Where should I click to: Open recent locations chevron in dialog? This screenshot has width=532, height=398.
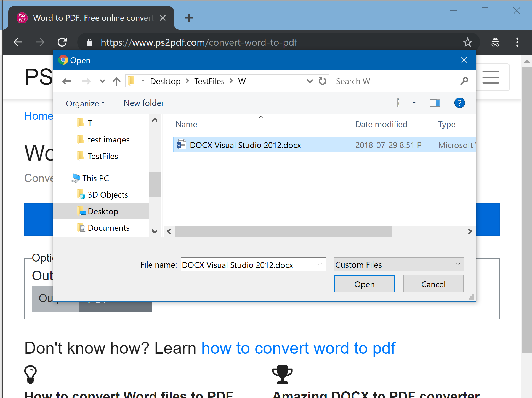[102, 81]
